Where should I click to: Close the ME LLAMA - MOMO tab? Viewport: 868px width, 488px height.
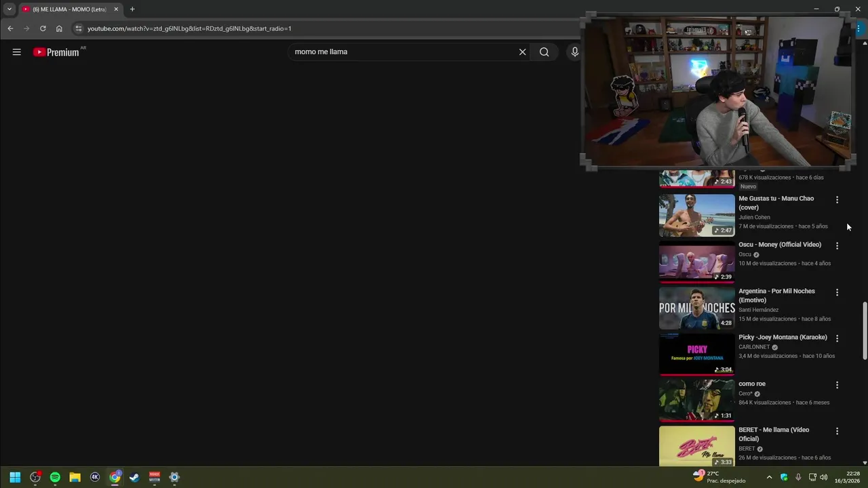(116, 9)
